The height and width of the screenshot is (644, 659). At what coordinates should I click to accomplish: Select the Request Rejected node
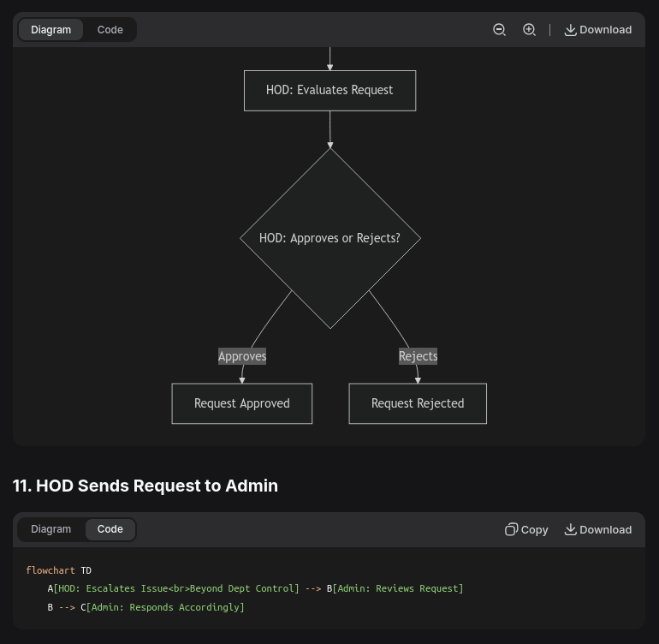[418, 403]
